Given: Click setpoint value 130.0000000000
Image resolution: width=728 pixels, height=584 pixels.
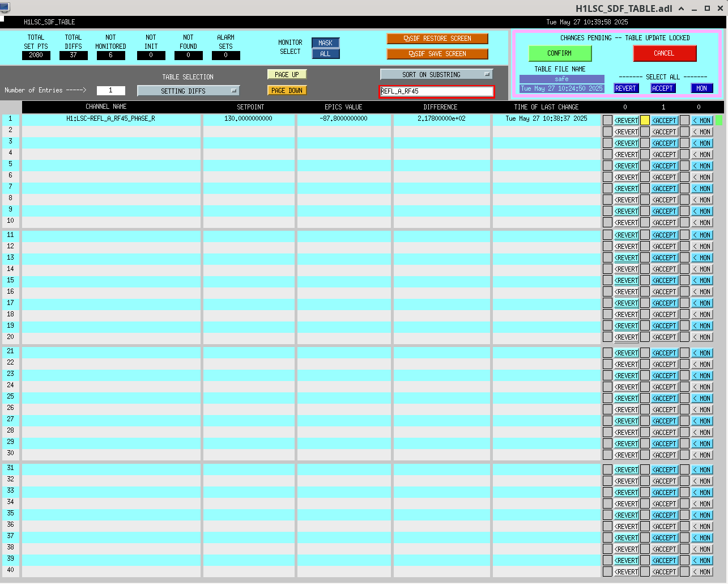Looking at the screenshot, I should point(248,119).
